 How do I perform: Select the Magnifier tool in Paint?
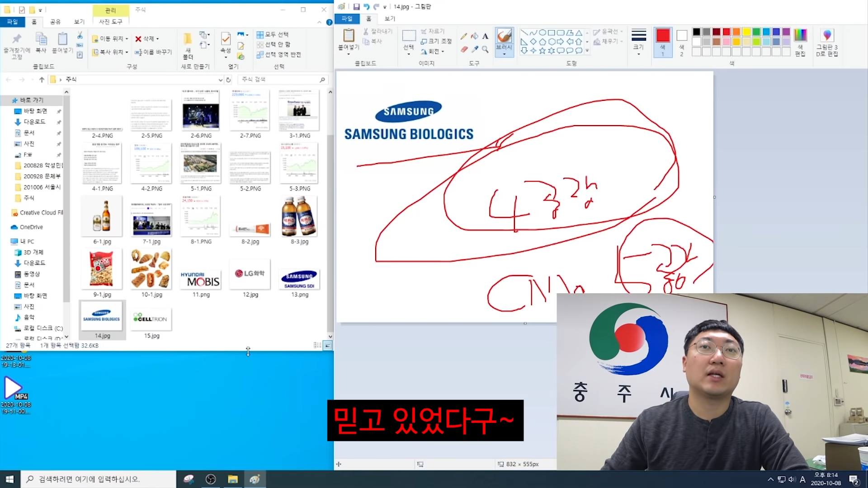pos(485,49)
